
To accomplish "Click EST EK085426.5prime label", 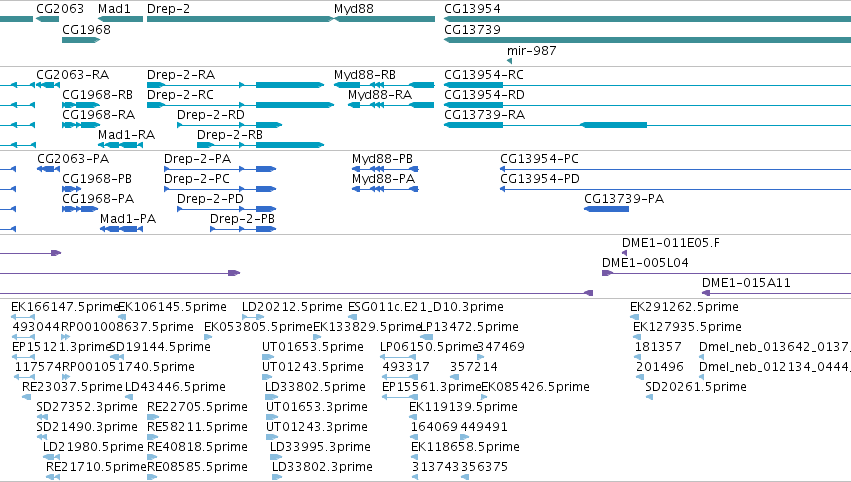I will (535, 387).
